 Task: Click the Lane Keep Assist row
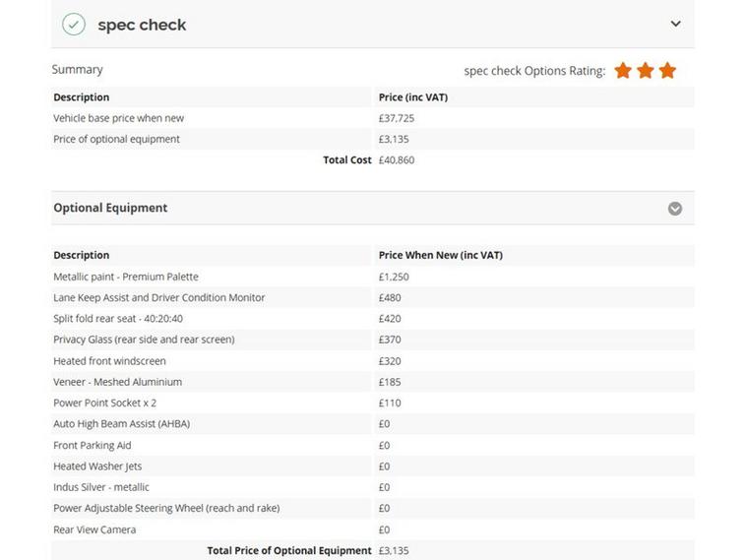158,297
